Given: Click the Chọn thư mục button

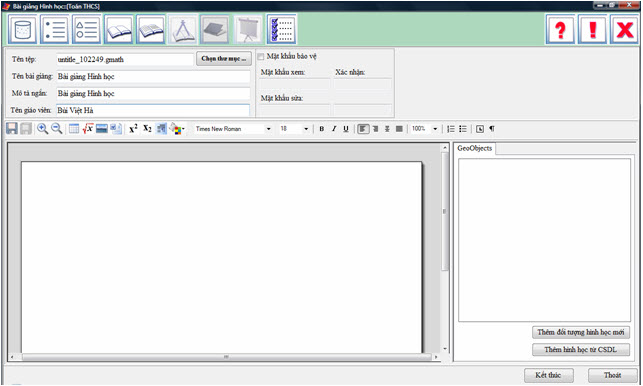Looking at the screenshot, I should pyautogui.click(x=224, y=59).
